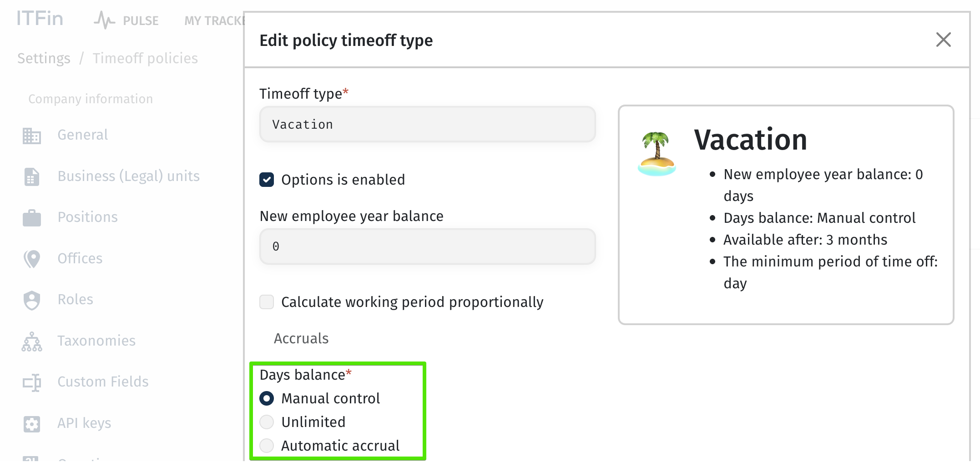Click the General building icon
Image resolution: width=980 pixels, height=462 pixels.
tap(31, 136)
